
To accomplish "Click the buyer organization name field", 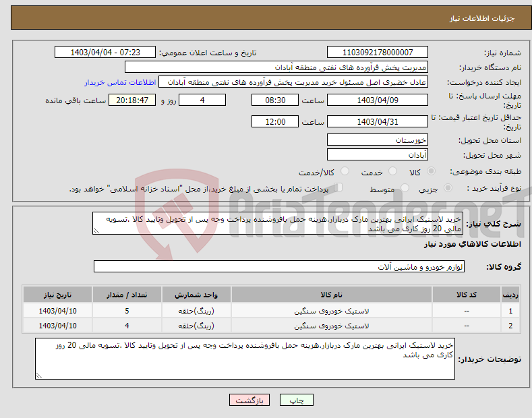I will pyautogui.click(x=276, y=67).
